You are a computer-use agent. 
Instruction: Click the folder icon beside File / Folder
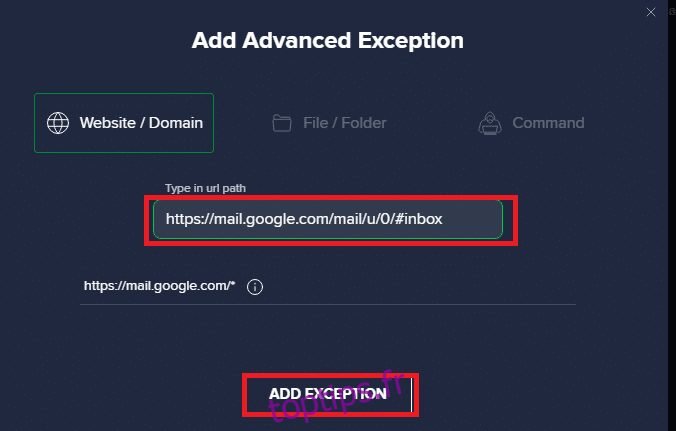[x=282, y=123]
